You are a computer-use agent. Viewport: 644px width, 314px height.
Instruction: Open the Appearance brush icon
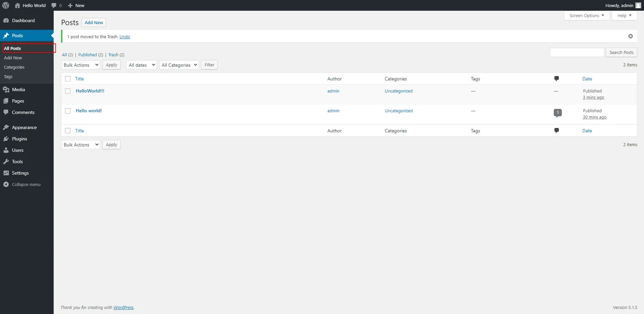pos(6,127)
